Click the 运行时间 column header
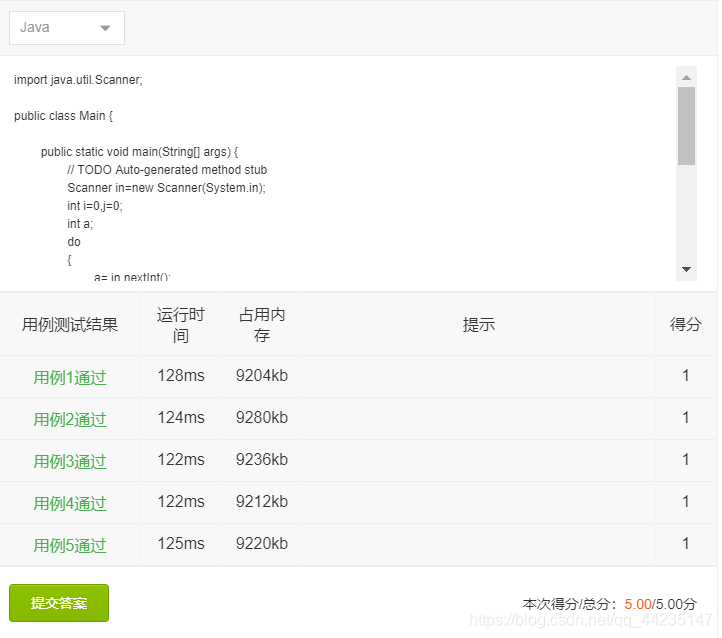Image resolution: width=722 pixels, height=638 pixels. [180, 325]
